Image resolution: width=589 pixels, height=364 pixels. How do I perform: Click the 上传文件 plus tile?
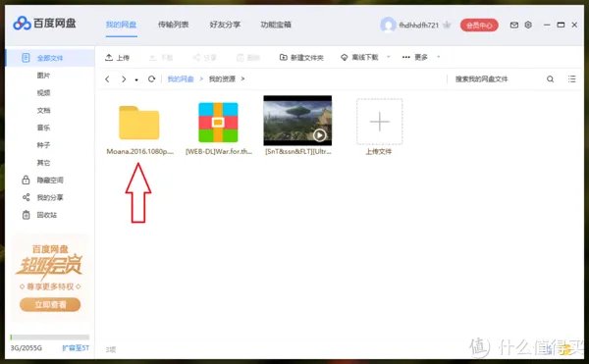379,122
